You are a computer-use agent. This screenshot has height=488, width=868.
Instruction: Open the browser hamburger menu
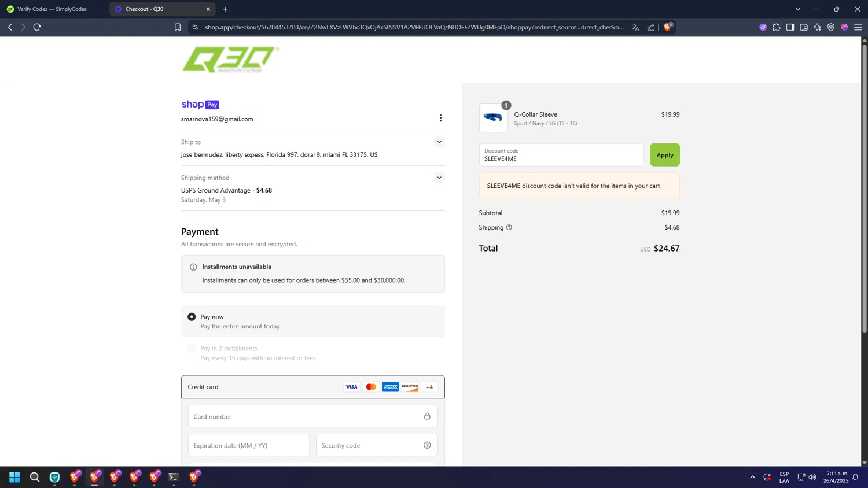tap(858, 27)
